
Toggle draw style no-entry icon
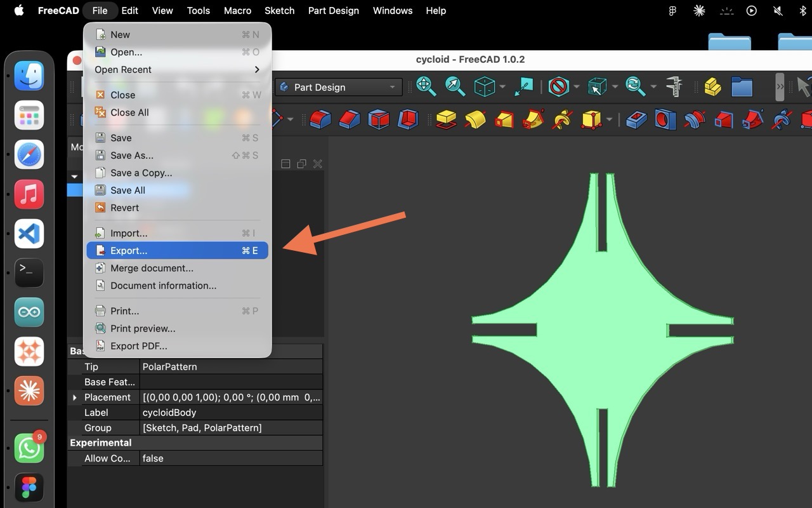pyautogui.click(x=558, y=86)
